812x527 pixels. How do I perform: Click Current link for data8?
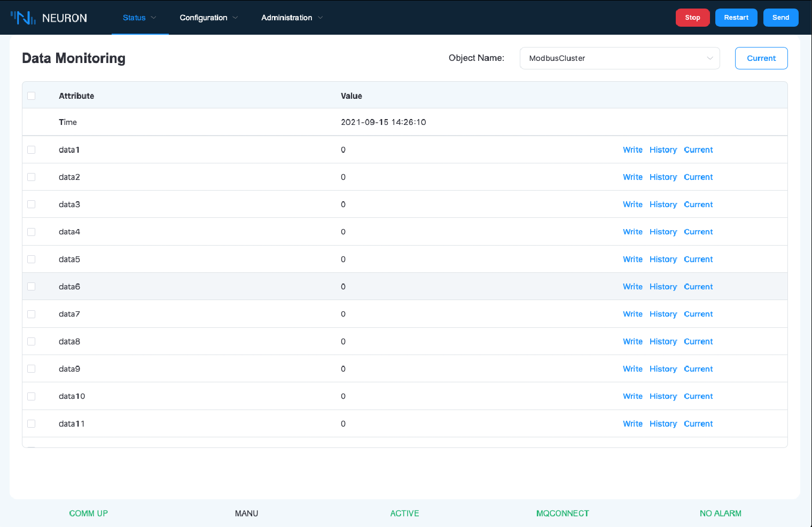[698, 341]
